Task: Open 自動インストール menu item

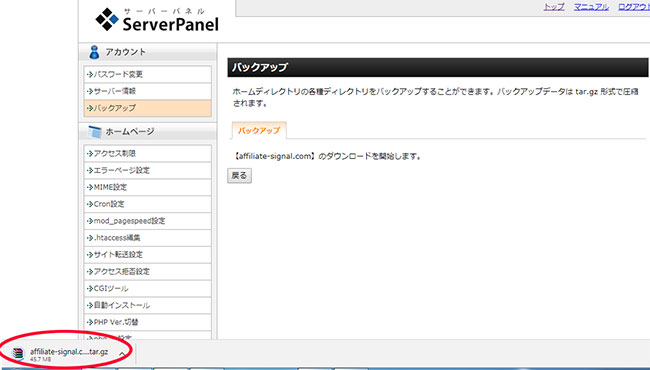Action: click(x=148, y=305)
